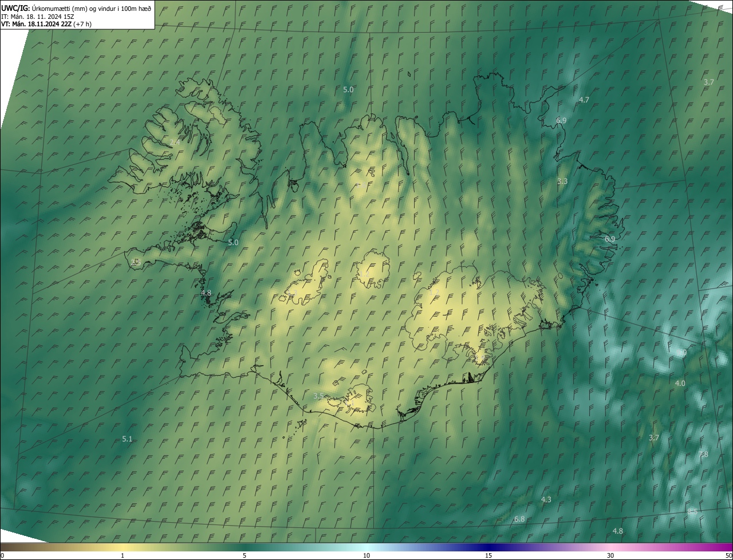Click the 6.8 value label near the bottom of the map
The width and height of the screenshot is (733, 560).
pyautogui.click(x=519, y=519)
